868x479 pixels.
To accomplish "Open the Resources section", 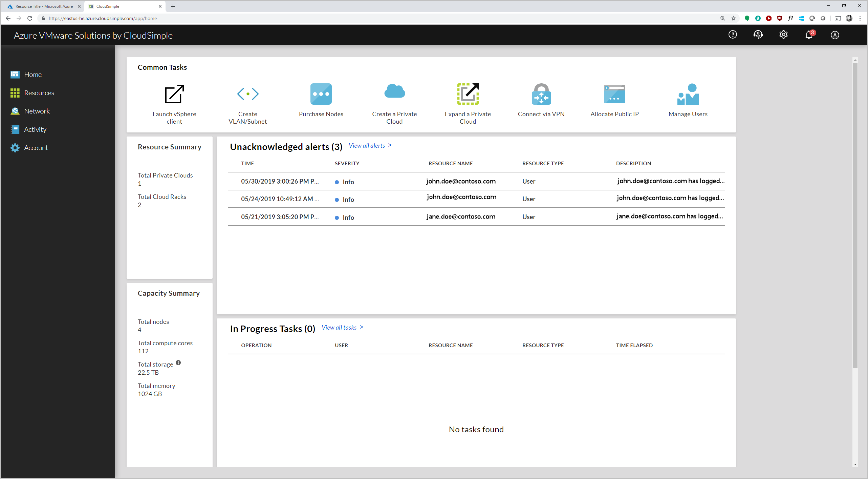I will click(38, 92).
